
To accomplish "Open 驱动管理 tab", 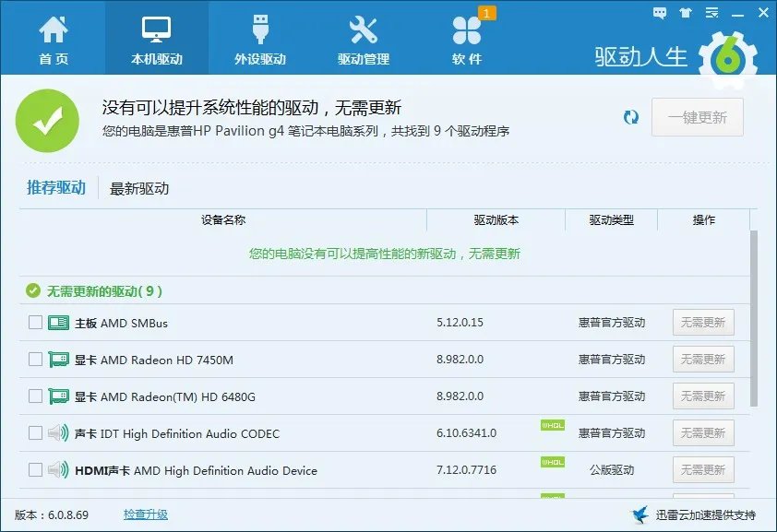I will coord(364,39).
